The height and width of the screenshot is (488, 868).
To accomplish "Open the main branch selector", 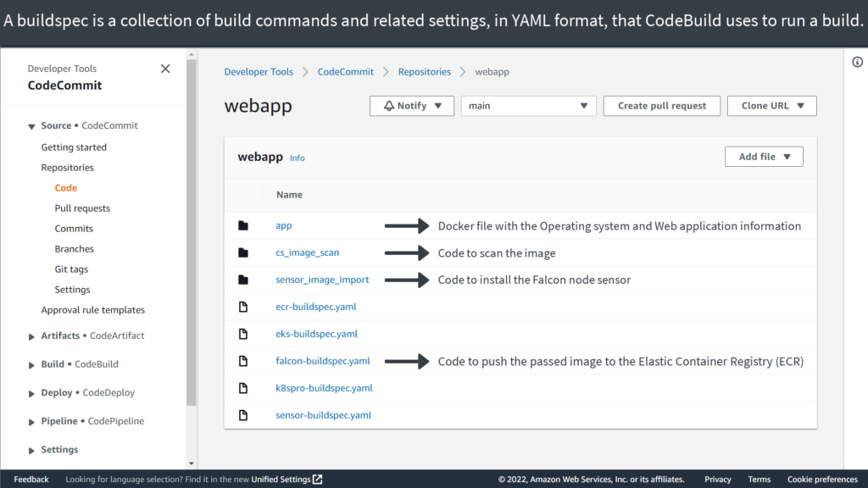I will (x=529, y=106).
